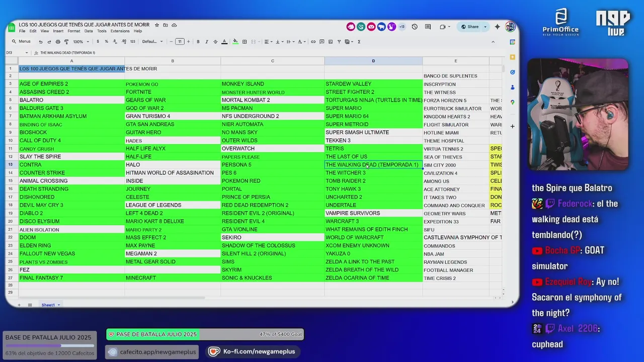The height and width of the screenshot is (362, 644).
Task: Open the Meet camera call dropdown
Action: [444, 27]
